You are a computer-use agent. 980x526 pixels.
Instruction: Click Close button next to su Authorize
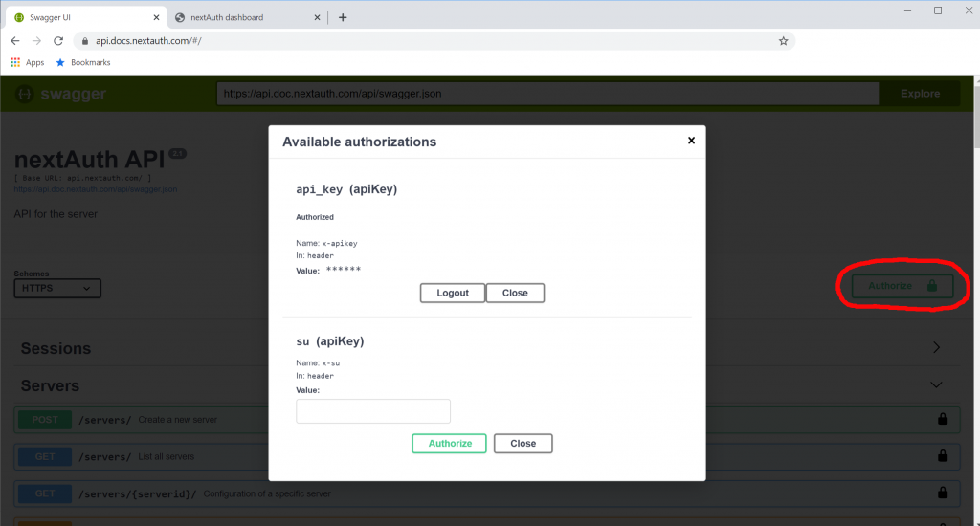pyautogui.click(x=523, y=444)
